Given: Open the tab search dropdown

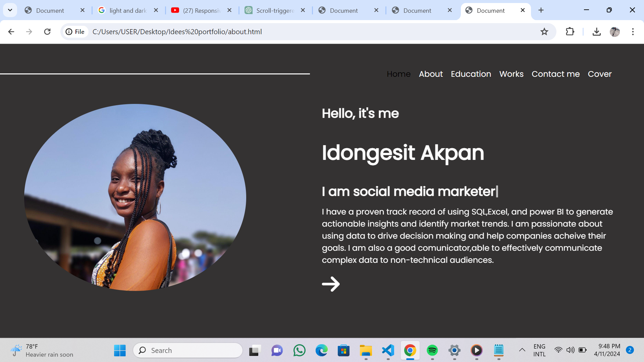Looking at the screenshot, I should click(10, 10).
